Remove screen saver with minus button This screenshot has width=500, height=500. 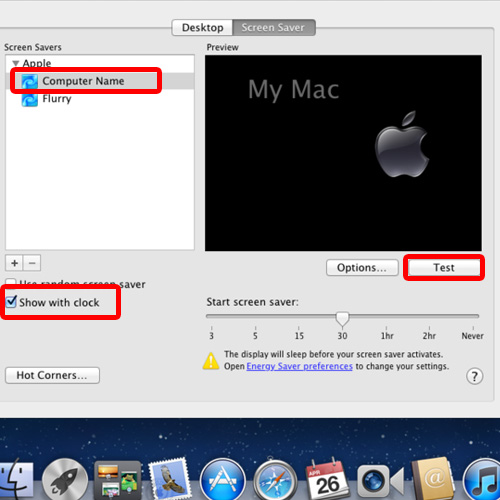point(32,263)
